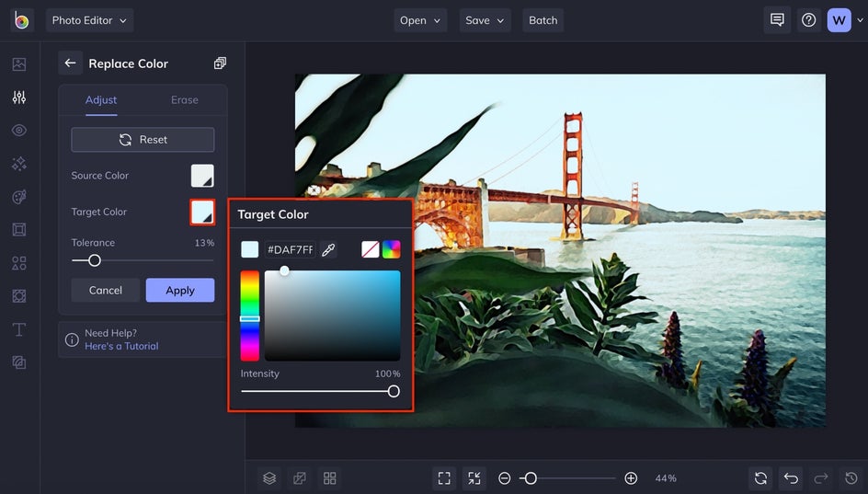Click the duplicate layers icon beside Replace Color
Screen dimensions: 868x494
pos(220,63)
